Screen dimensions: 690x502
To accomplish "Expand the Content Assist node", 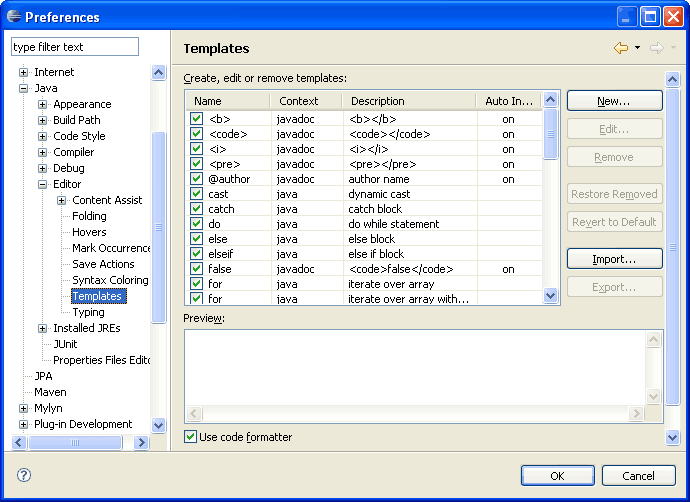I will 62,201.
